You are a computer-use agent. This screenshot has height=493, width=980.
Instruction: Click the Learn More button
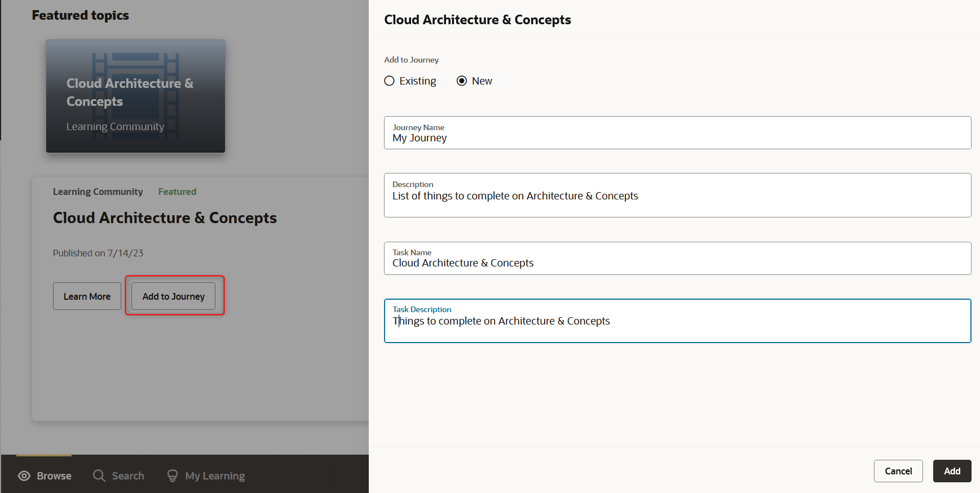click(x=87, y=296)
